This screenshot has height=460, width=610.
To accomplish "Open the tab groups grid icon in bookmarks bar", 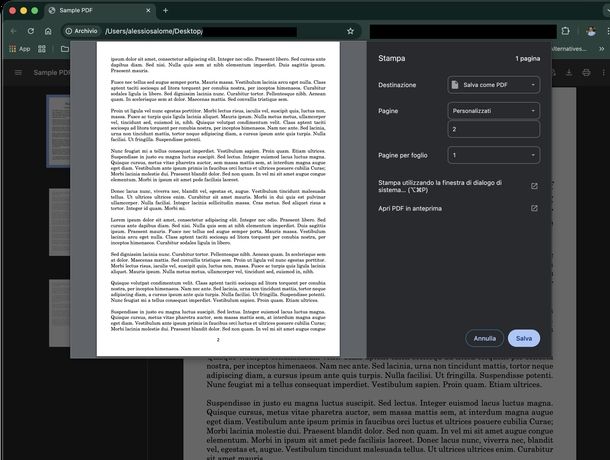I will [x=42, y=49].
